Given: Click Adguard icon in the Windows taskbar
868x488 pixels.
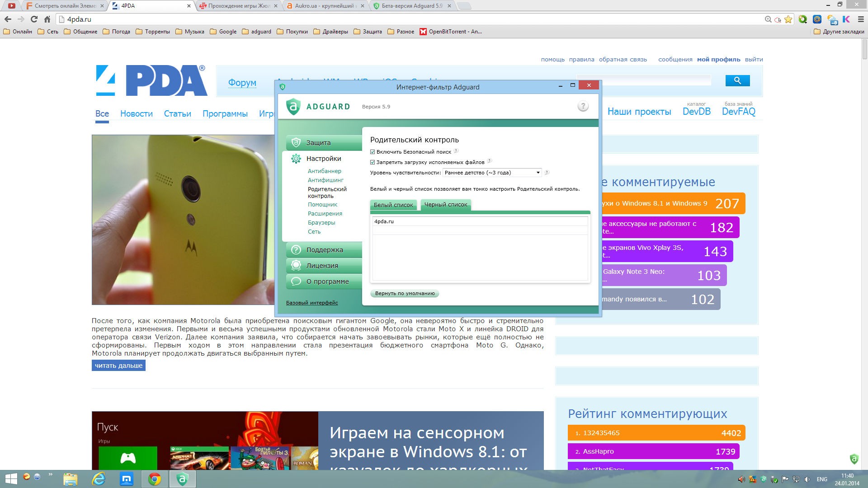Looking at the screenshot, I should click(182, 479).
